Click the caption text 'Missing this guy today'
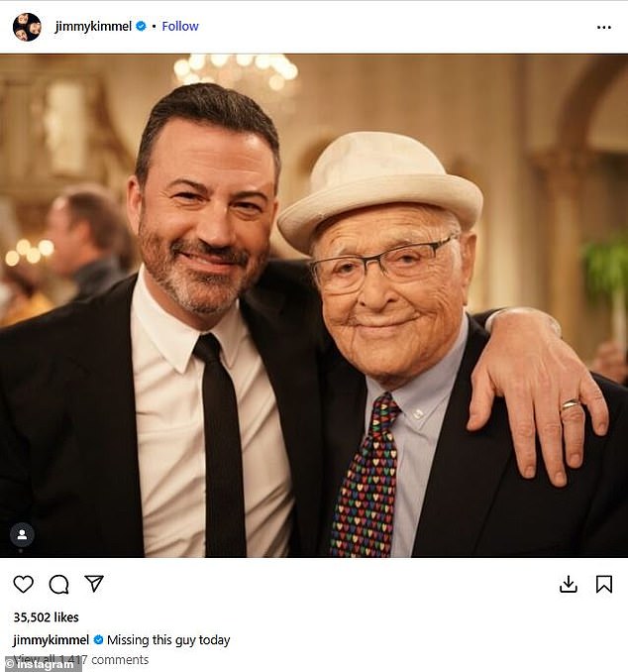 [x=168, y=639]
